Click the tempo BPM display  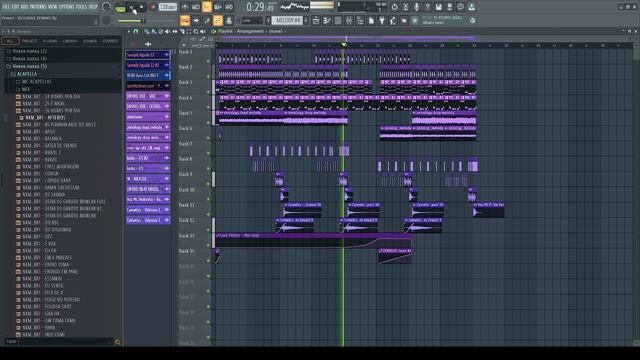[168, 7]
